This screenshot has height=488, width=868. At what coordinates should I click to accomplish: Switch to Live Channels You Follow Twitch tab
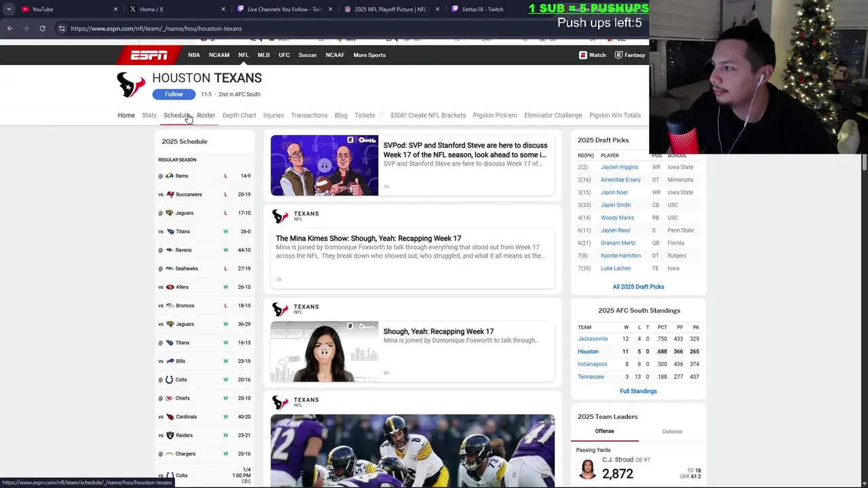[284, 9]
